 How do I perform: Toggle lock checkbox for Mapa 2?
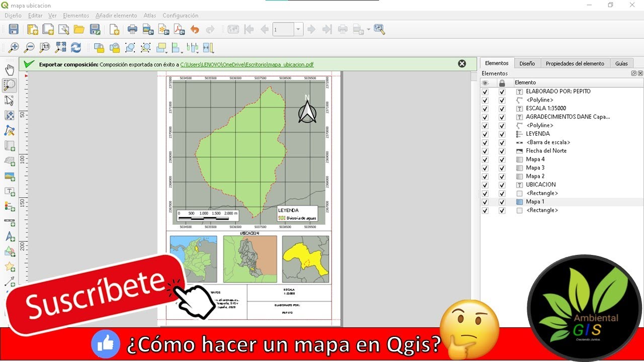coord(502,176)
